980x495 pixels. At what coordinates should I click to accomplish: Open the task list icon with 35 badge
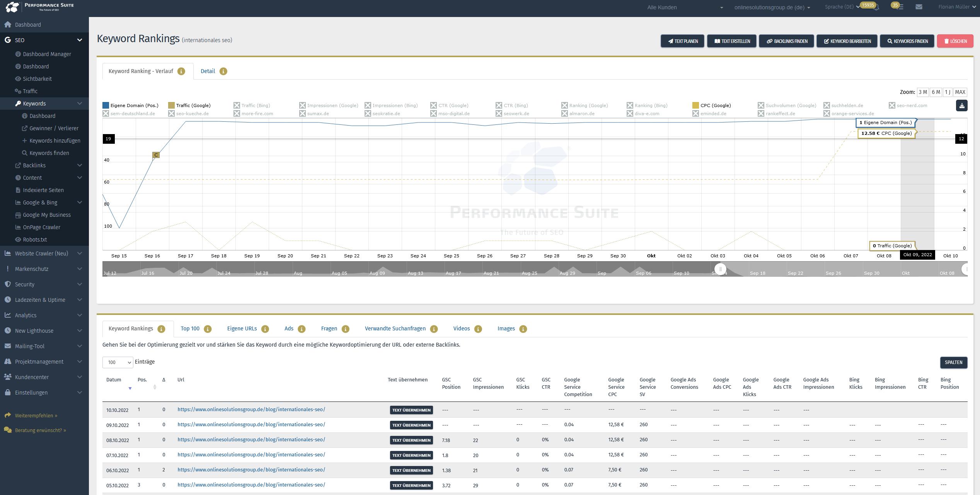(x=900, y=7)
